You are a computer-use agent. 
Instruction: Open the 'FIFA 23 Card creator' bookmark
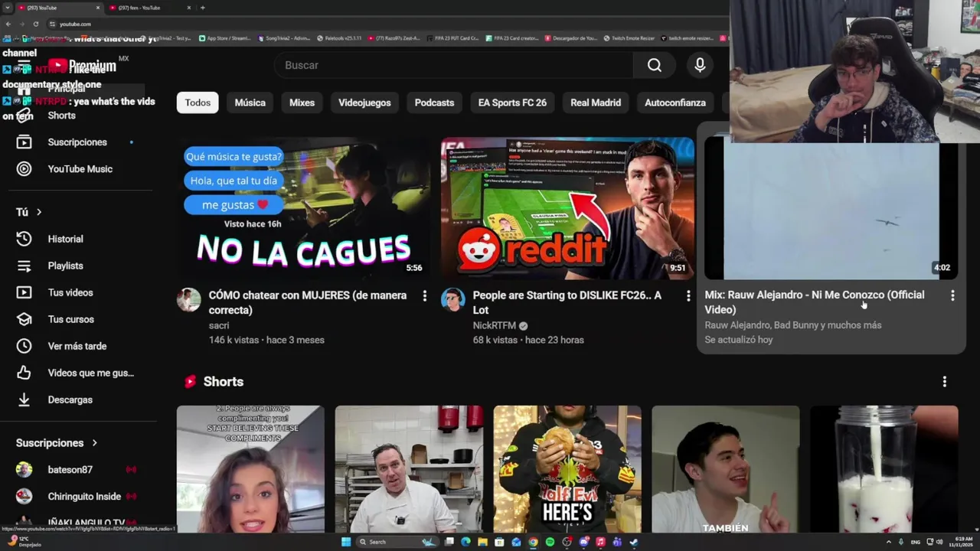point(512,38)
